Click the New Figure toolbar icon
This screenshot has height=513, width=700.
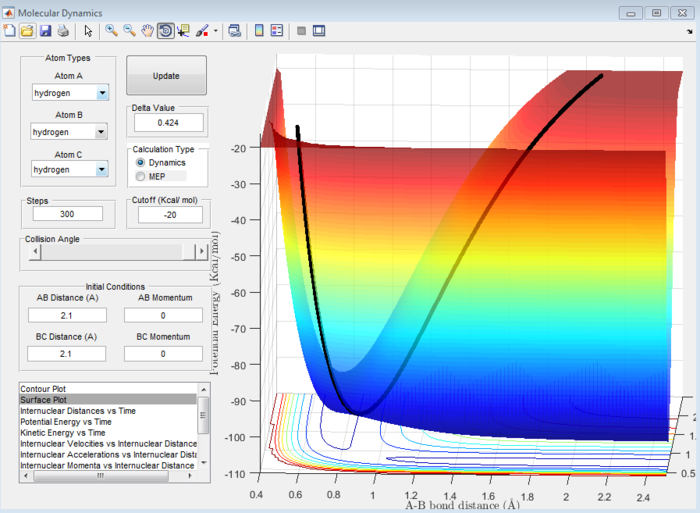(10, 31)
